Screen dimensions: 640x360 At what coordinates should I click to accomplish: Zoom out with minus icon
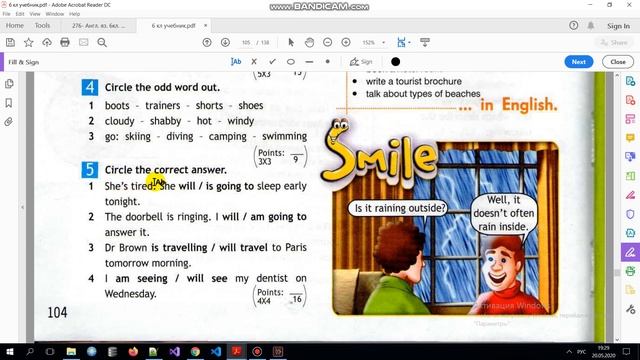coord(327,42)
